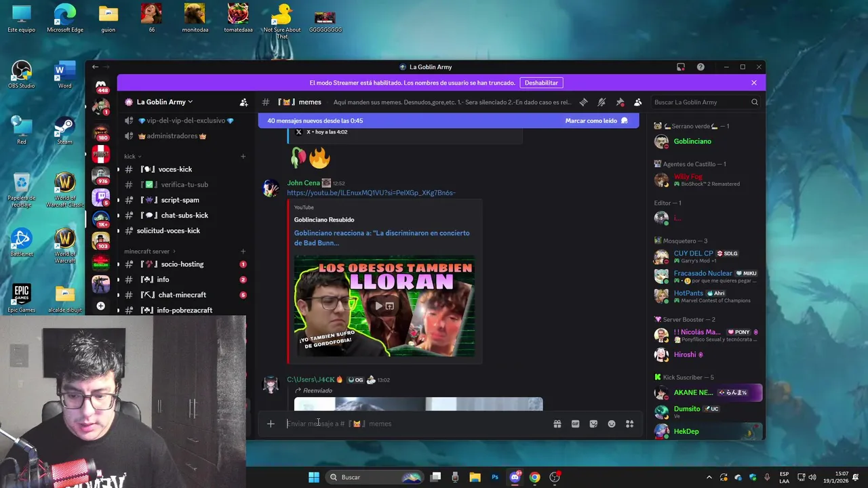868x488 pixels.
Task: Open the sticker picker
Action: [x=593, y=424]
